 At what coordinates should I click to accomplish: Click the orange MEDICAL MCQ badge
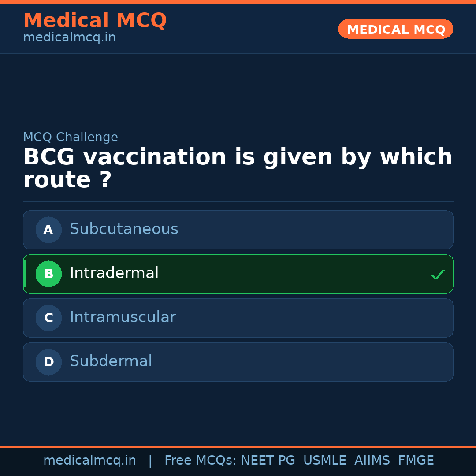[395, 29]
